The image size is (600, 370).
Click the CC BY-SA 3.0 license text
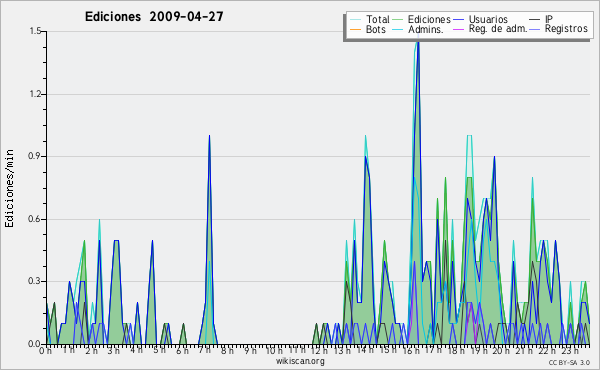569,362
